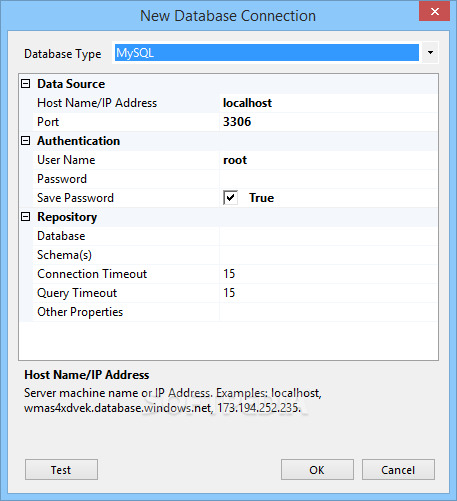Edit the localhost host name value
This screenshot has height=501, width=457.
coord(328,103)
